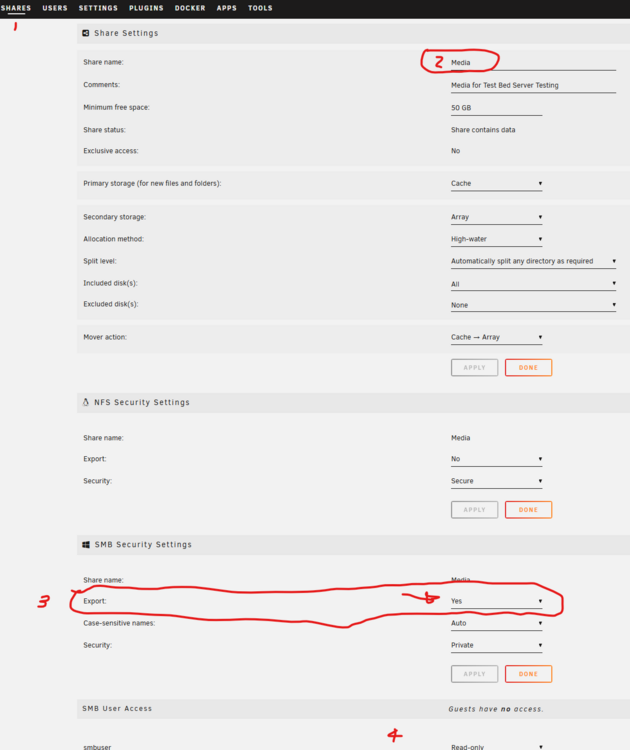630x750 pixels.
Task: Click Apply in SMB Security Settings
Action: [x=474, y=674]
